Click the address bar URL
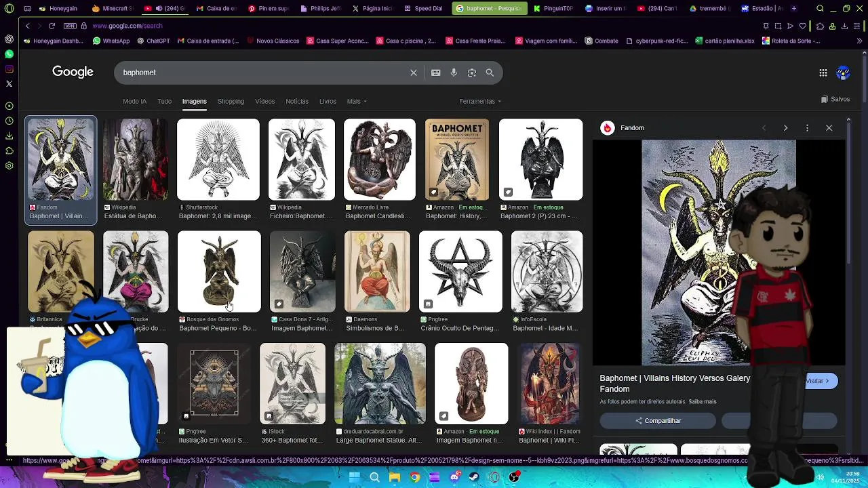 pos(127,26)
